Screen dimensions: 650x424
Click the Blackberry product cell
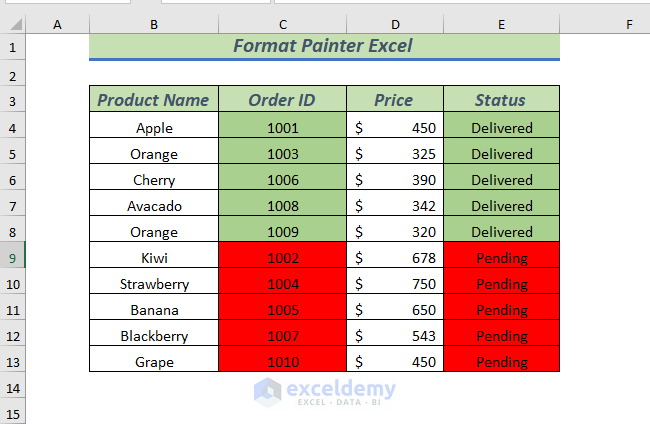(154, 336)
